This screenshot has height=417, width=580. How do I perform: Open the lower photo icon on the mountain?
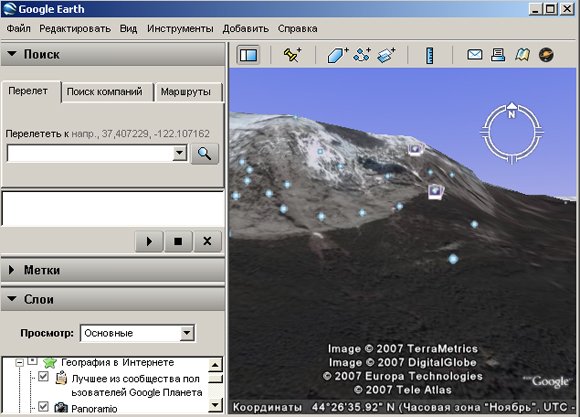tap(435, 192)
